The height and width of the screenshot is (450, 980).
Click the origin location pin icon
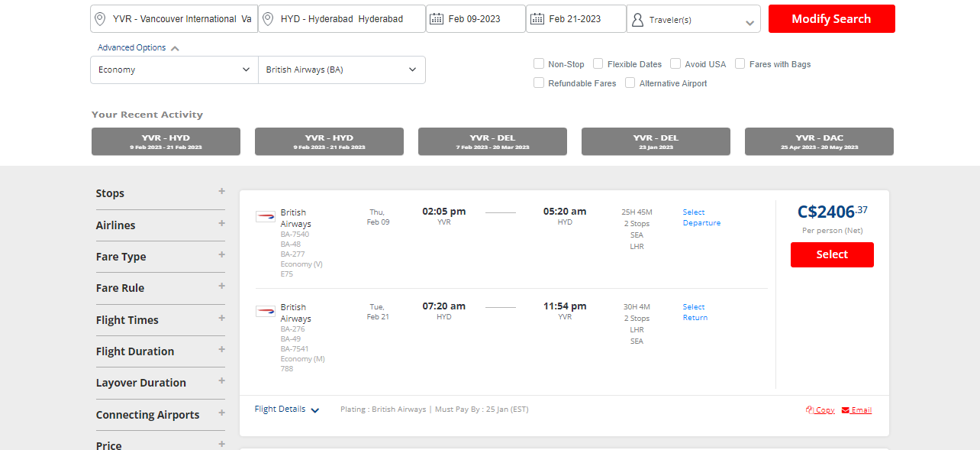[99, 19]
